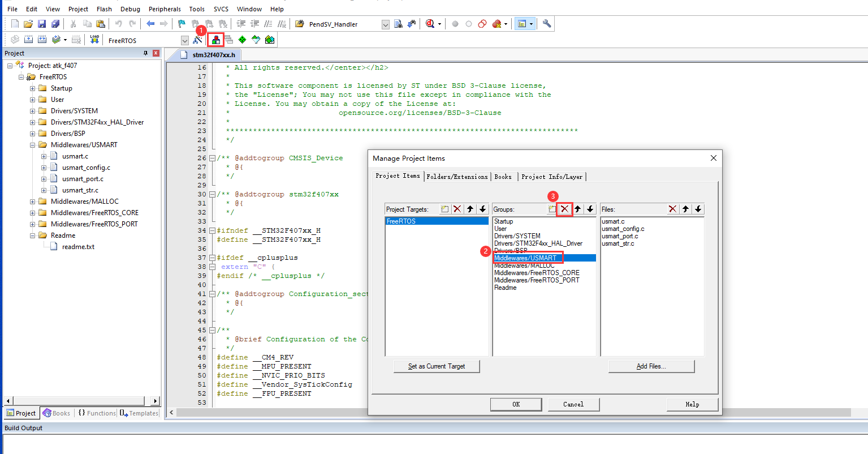Disable all breakpoints
The width and height of the screenshot is (868, 454).
coord(482,24)
